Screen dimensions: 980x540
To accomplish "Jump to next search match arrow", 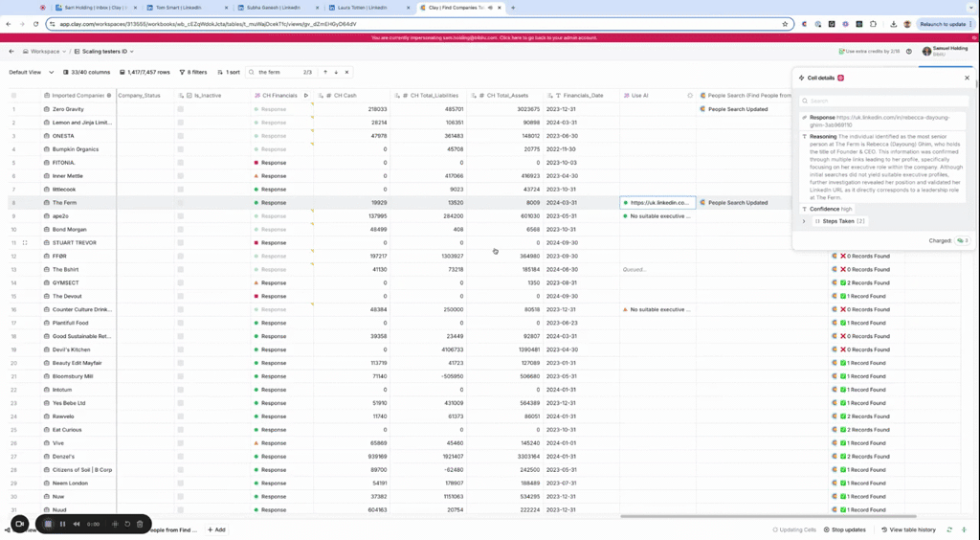I will [336, 72].
